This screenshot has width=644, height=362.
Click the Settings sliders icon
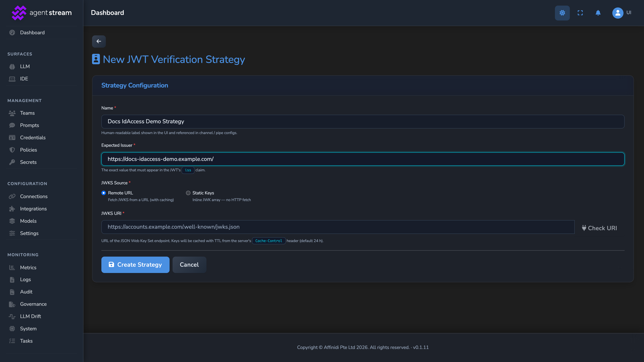12,233
